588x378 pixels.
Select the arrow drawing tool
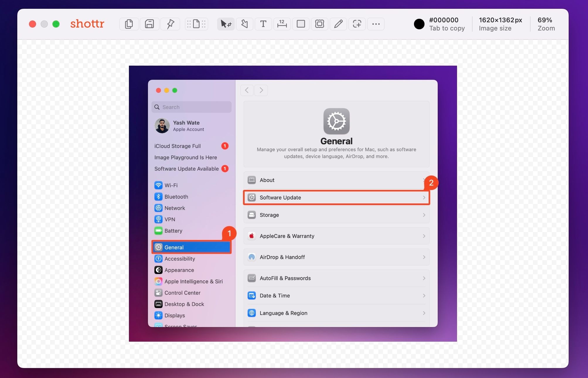click(244, 24)
